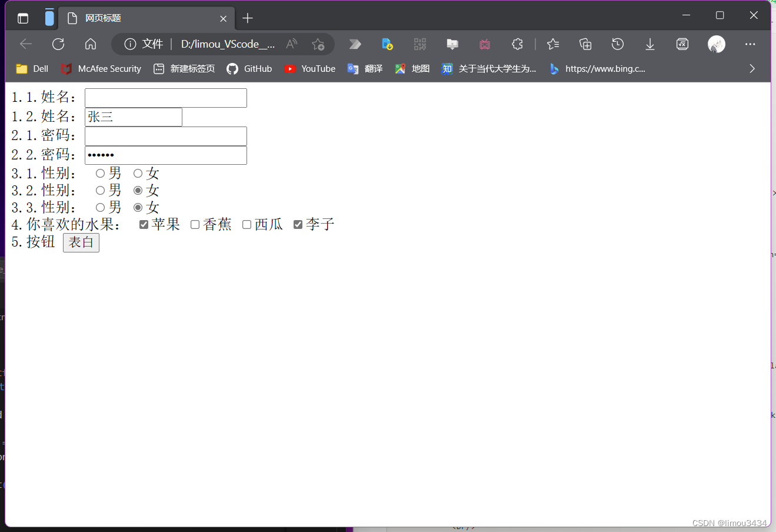Uncheck the 苹果 checkbox
The width and height of the screenshot is (776, 532).
(x=144, y=224)
